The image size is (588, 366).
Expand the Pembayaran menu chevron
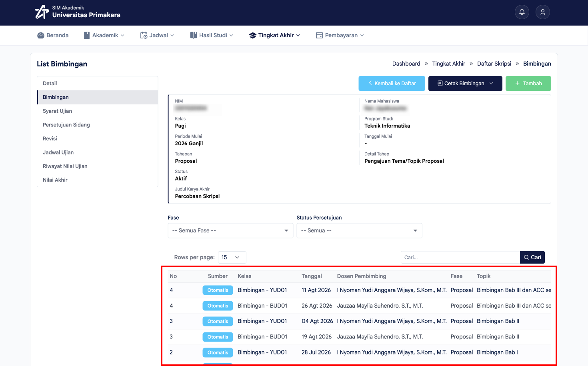(x=362, y=35)
